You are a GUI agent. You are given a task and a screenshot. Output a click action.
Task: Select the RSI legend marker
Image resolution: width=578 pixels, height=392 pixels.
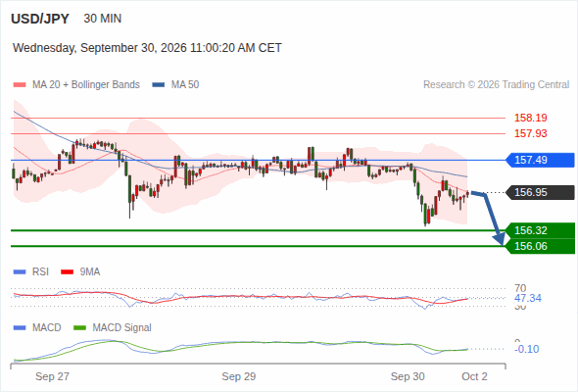coord(20,272)
